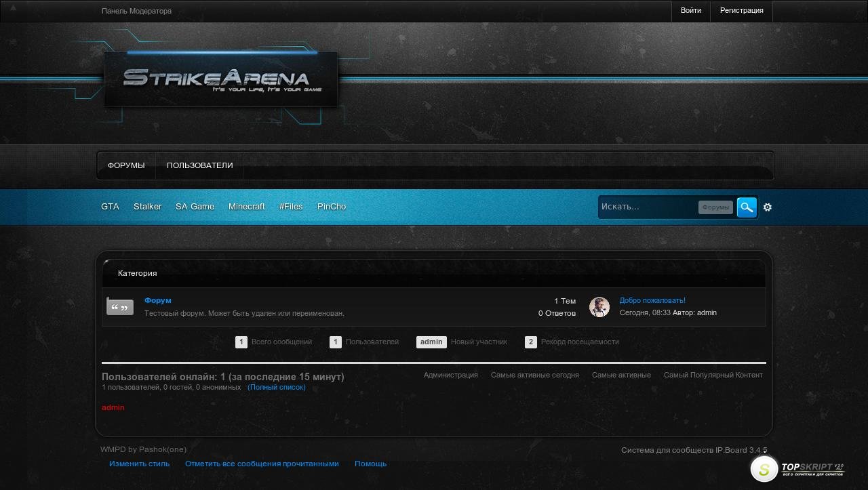868x490 pixels.
Task: Click the StrikeArena logo banner
Action: click(x=221, y=79)
